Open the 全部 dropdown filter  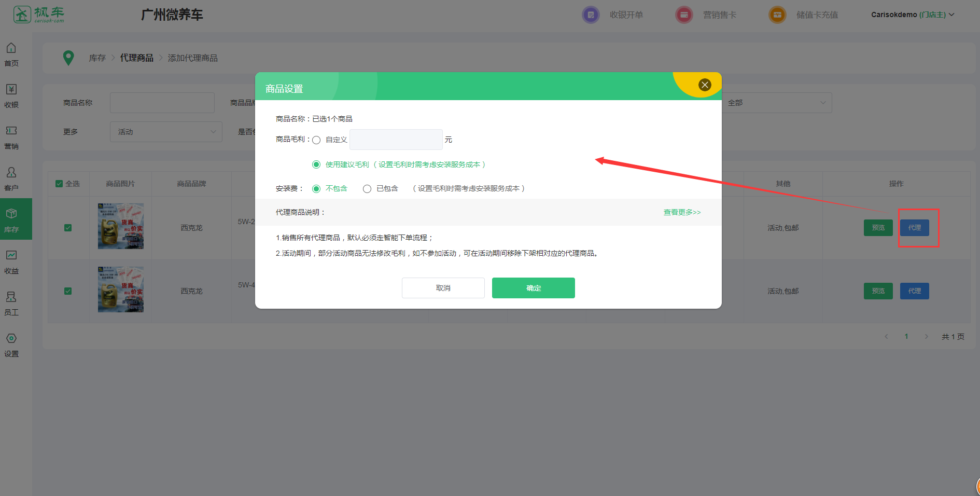(776, 103)
